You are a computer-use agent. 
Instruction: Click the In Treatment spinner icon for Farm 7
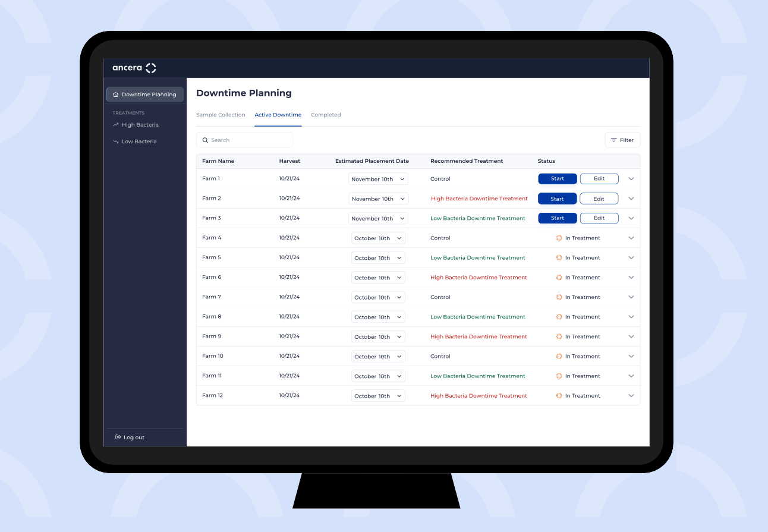click(x=559, y=297)
